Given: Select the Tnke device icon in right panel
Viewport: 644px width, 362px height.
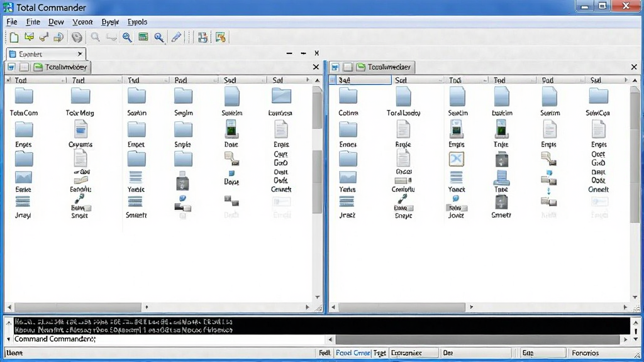Looking at the screenshot, I should [501, 134].
